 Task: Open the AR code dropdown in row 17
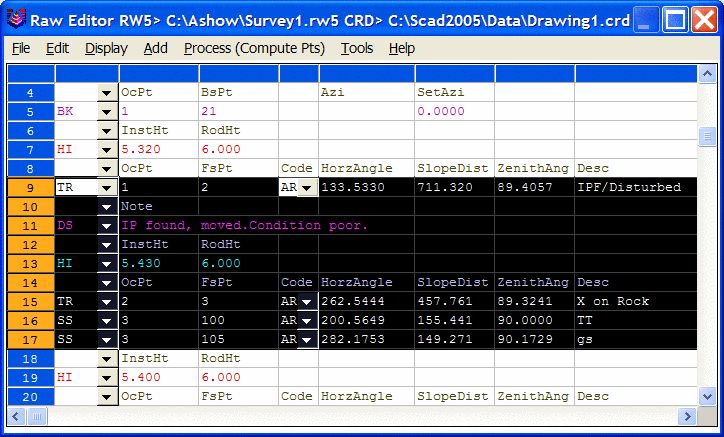pos(307,340)
